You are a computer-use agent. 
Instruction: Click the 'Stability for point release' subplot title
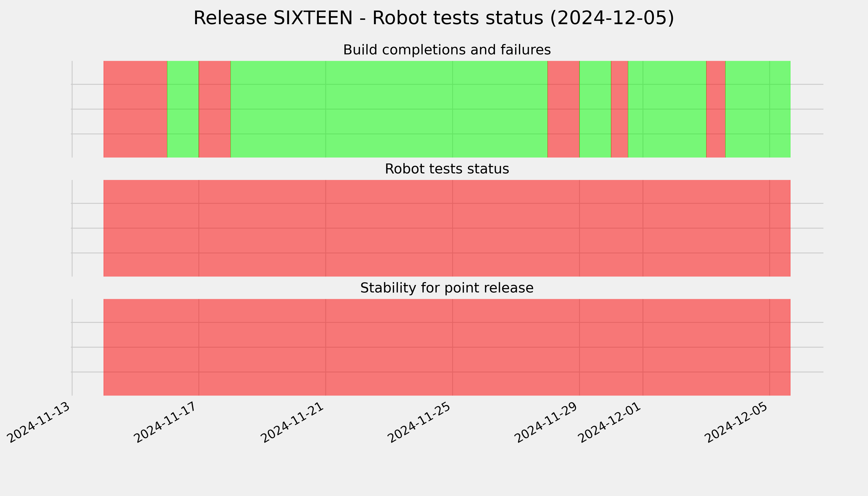click(x=447, y=288)
